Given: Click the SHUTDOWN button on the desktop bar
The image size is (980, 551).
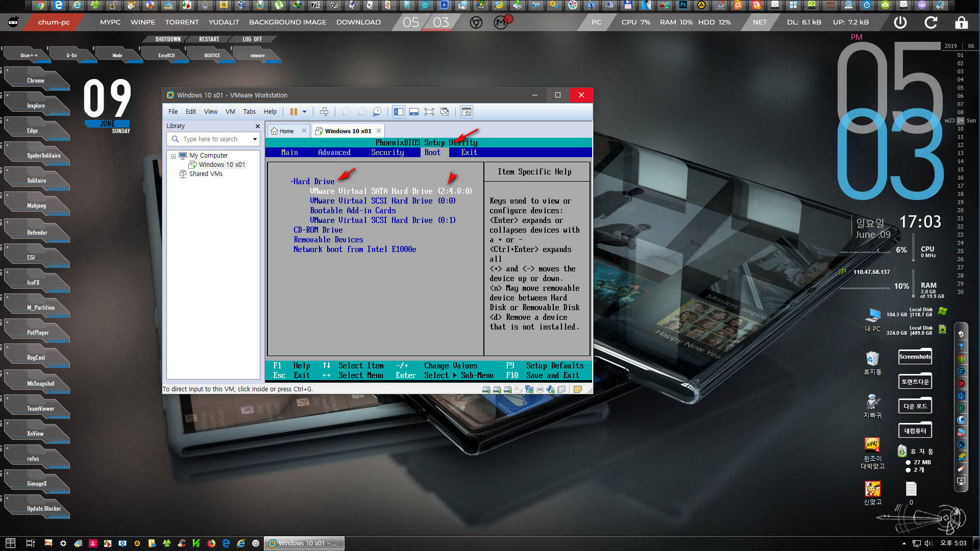Looking at the screenshot, I should point(168,39).
